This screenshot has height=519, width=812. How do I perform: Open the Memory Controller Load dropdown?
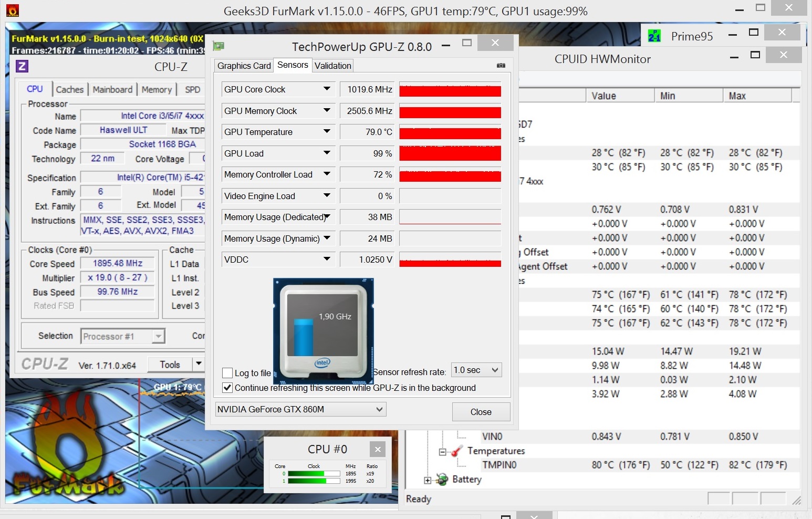tap(327, 174)
